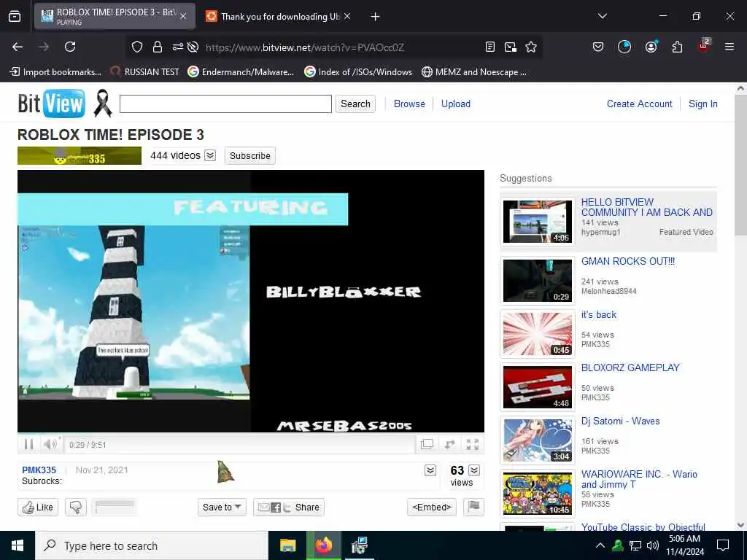The height and width of the screenshot is (560, 747).
Task: Open the Firefox account avatar icon
Action: (651, 47)
